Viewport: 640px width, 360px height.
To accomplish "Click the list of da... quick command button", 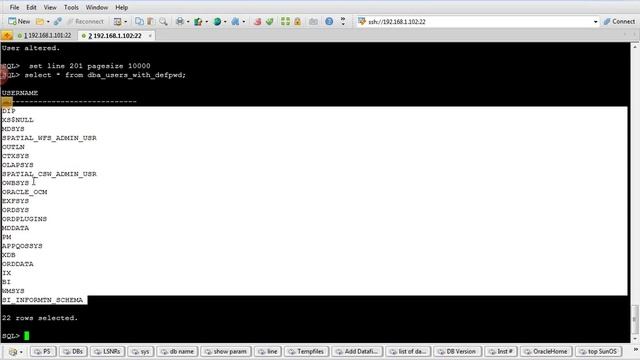I will (408, 351).
